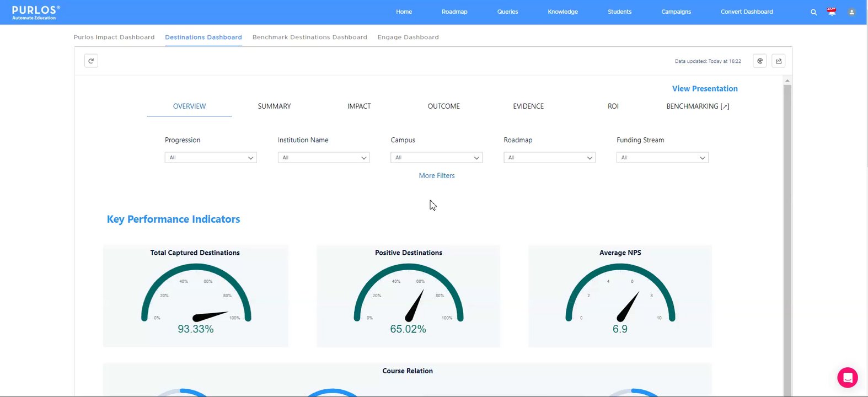Open Queries in the top navigation
The width and height of the screenshot is (868, 397).
click(507, 12)
